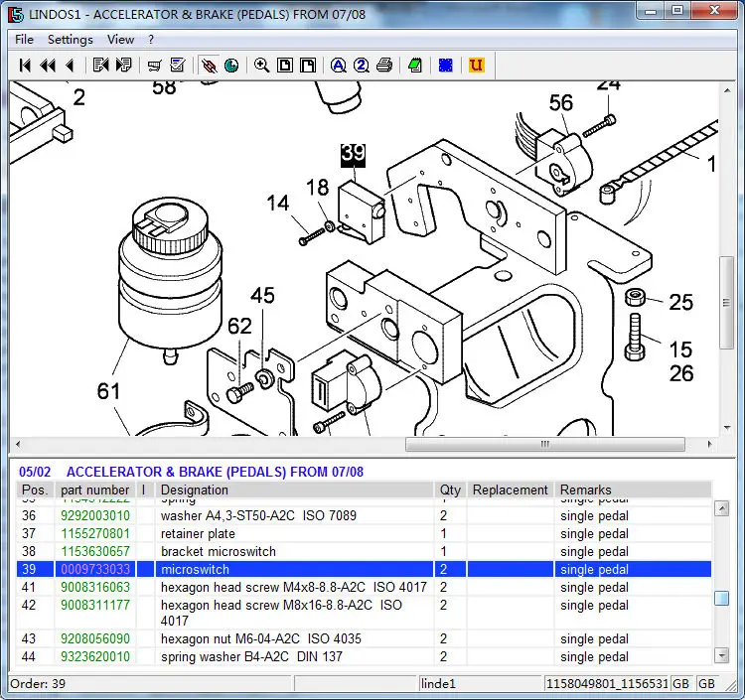Screen dimensions: 745x700
Task: Click callout number 14 in diagram
Action: point(278,203)
